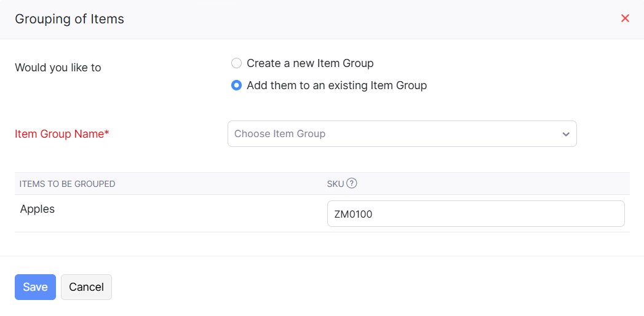Close the Grouping of Items dialog
644x316 pixels.
625,18
